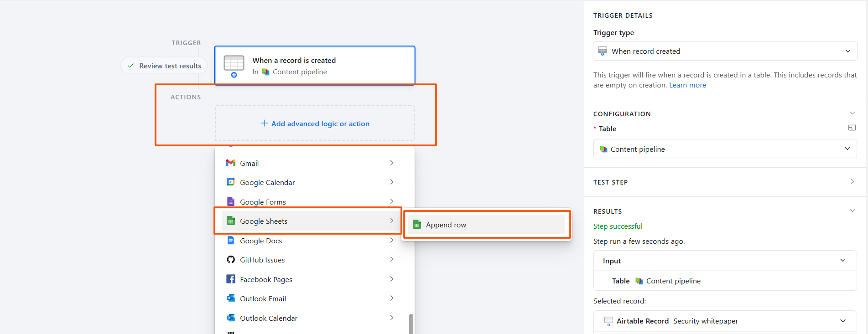Viewport: 868px width, 334px height.
Task: Expand the Gmail submenu arrow
Action: click(x=391, y=163)
